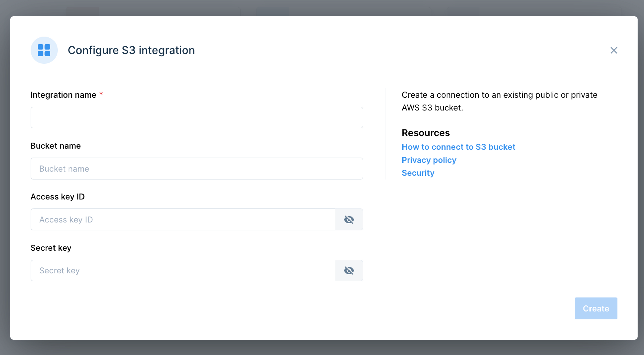Close the Configure S3 integration dialog
Image resolution: width=644 pixels, height=355 pixels.
[x=614, y=50]
